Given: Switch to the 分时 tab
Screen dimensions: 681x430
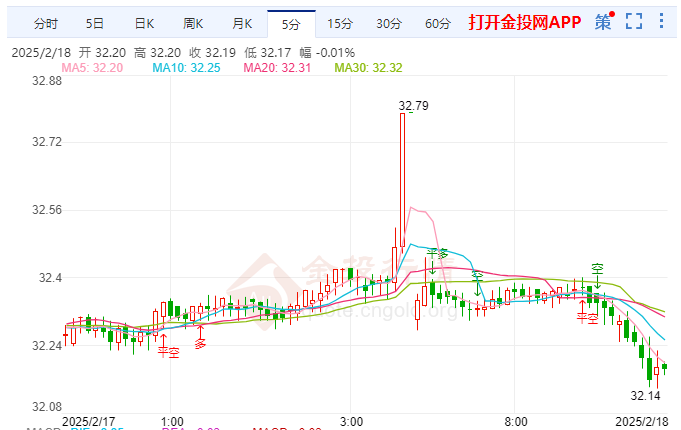Looking at the screenshot, I should tap(46, 23).
